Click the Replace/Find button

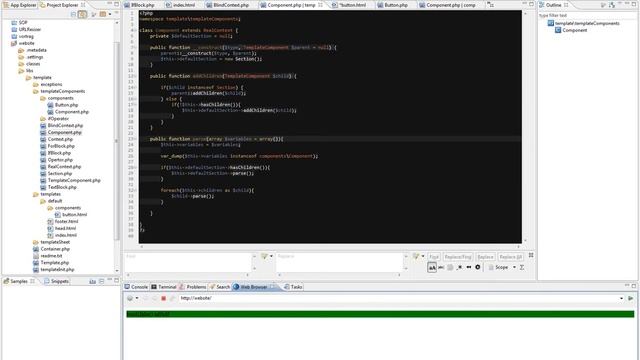(458, 257)
